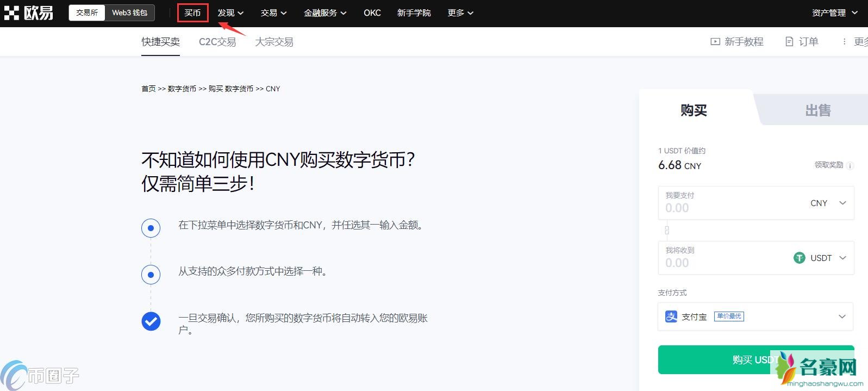This screenshot has height=391, width=868.
Task: Click the USDT Tether coin icon
Action: 799,258
